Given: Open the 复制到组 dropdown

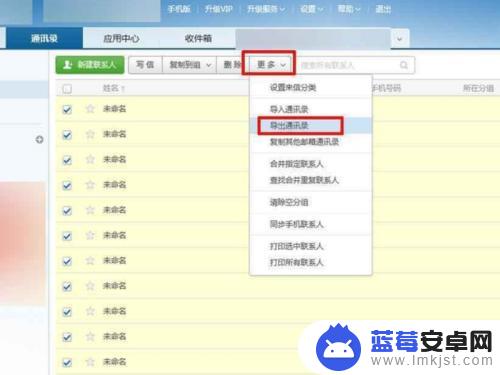Looking at the screenshot, I should point(190,65).
